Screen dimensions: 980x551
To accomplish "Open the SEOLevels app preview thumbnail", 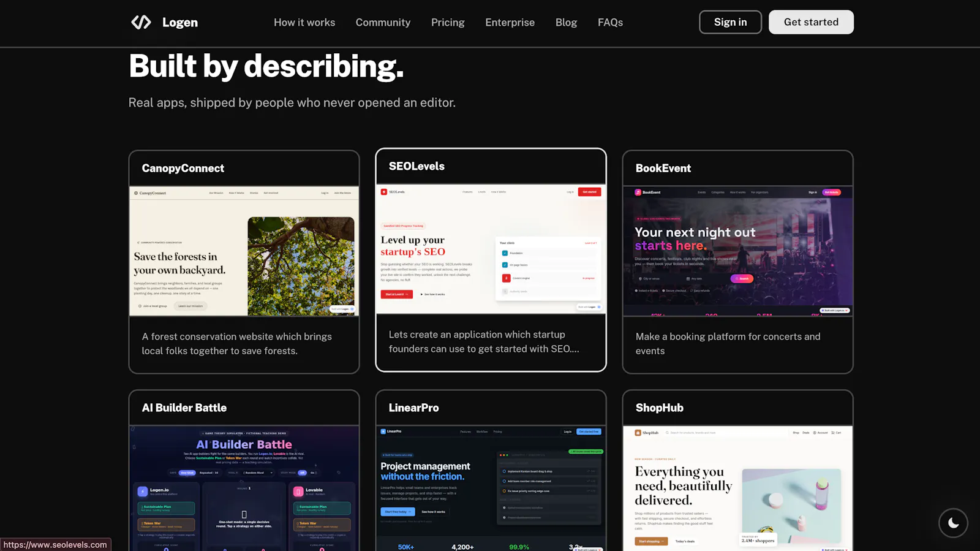I will (x=491, y=249).
